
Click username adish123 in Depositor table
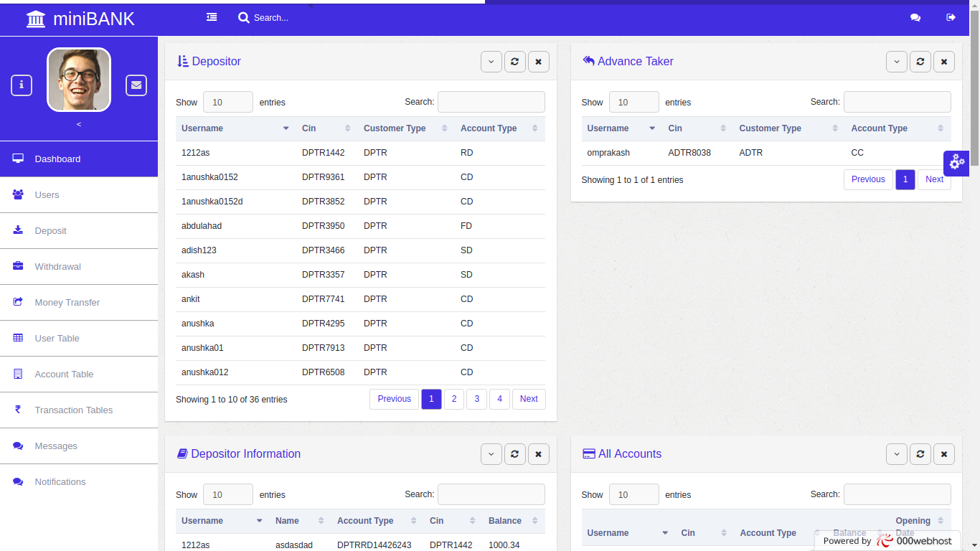click(x=199, y=250)
